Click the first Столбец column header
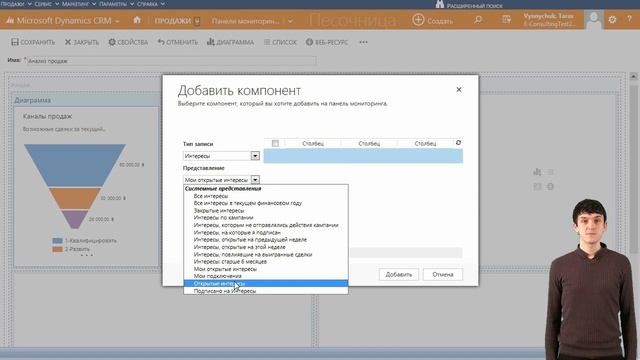The width and height of the screenshot is (640, 360). pos(313,143)
